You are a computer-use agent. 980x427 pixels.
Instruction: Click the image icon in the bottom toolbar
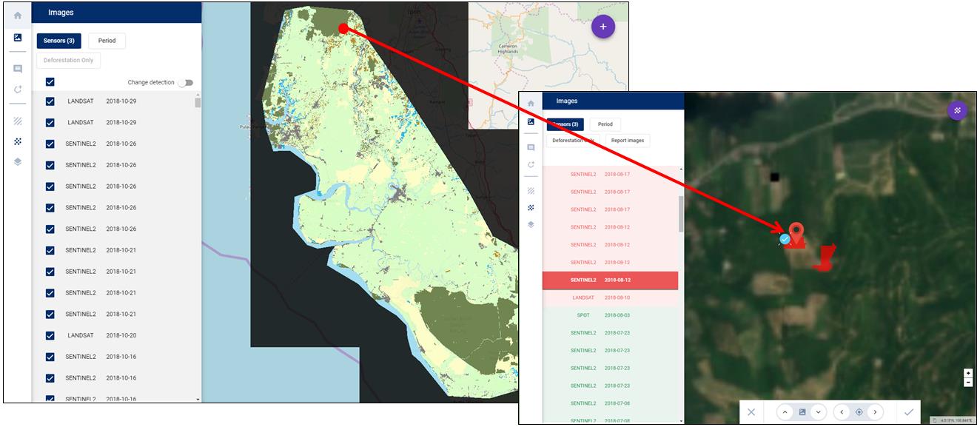802,412
